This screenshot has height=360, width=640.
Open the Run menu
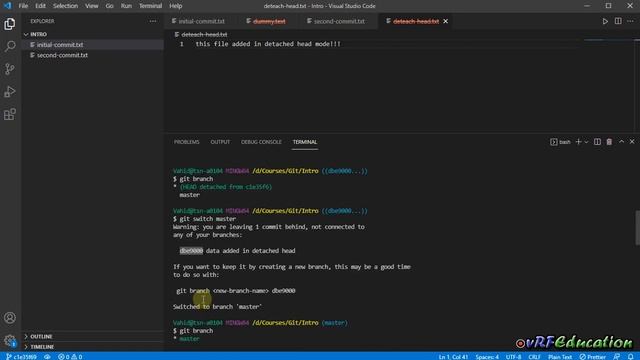pos(126,6)
